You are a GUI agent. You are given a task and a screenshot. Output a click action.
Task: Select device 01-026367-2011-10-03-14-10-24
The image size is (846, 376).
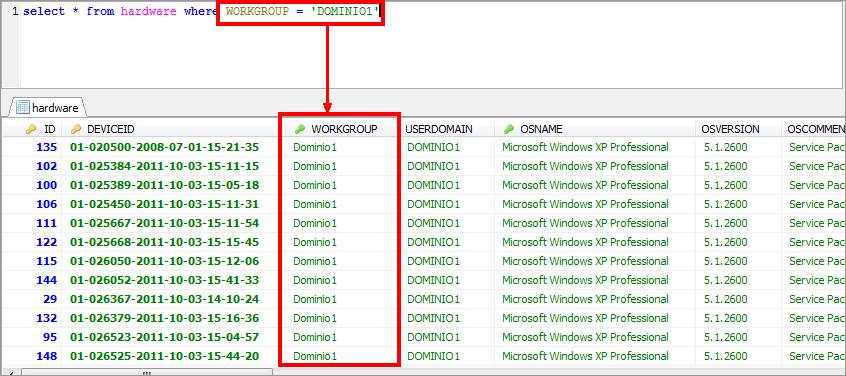point(165,299)
